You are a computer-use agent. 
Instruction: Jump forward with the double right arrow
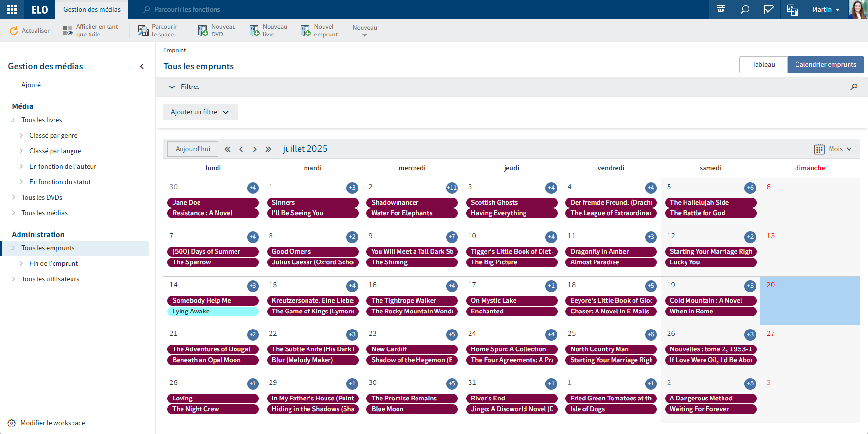coord(268,149)
